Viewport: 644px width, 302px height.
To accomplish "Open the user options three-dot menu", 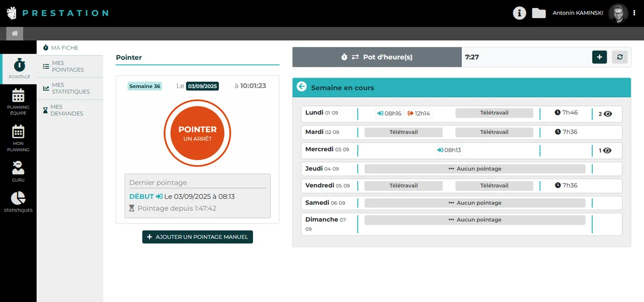I will pos(634,13).
